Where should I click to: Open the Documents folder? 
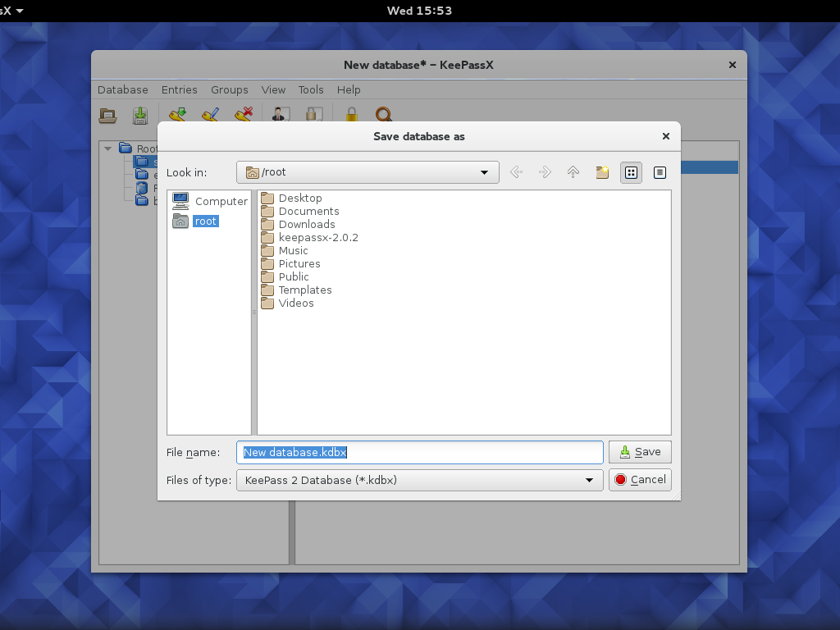(x=300, y=211)
